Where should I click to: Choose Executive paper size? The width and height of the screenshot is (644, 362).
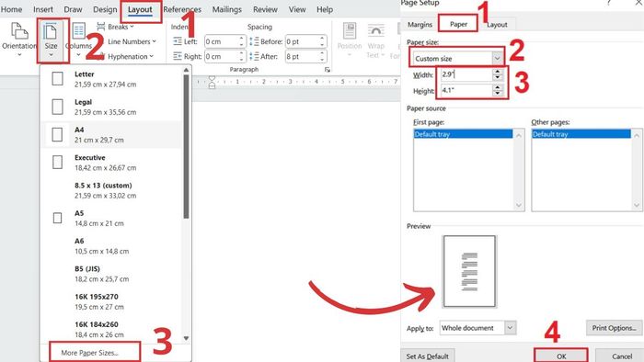[x=111, y=163]
